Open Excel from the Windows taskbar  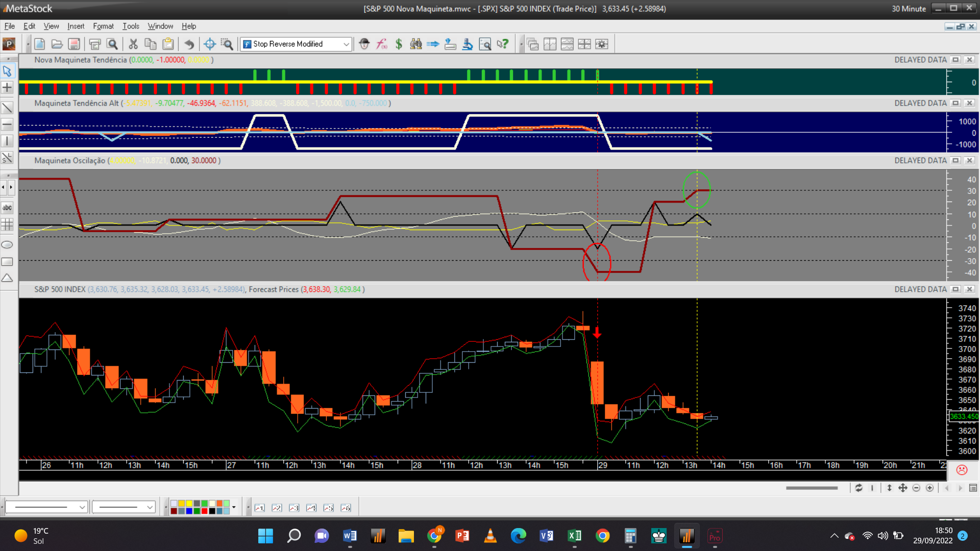click(x=574, y=536)
